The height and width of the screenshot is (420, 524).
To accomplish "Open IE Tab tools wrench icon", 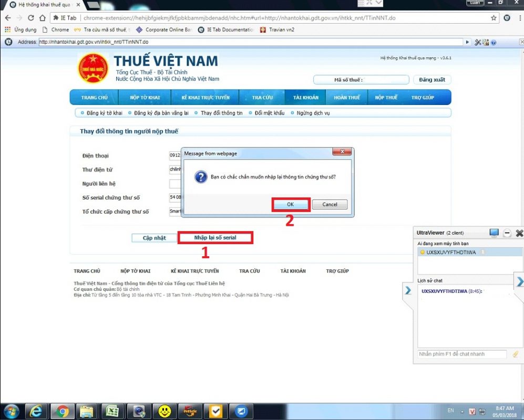I will (x=478, y=42).
